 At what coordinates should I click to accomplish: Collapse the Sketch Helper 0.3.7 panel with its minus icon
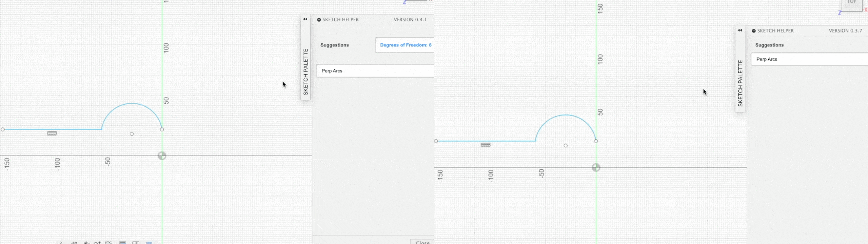click(754, 31)
